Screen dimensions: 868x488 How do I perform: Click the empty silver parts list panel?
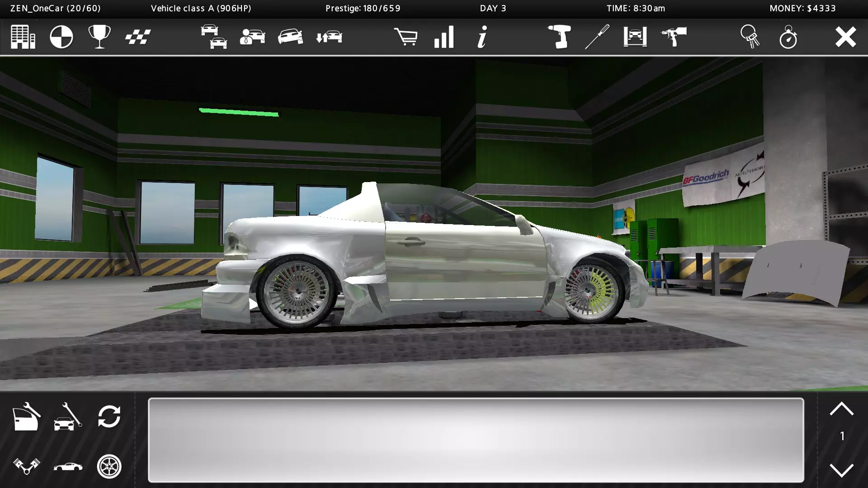click(476, 440)
